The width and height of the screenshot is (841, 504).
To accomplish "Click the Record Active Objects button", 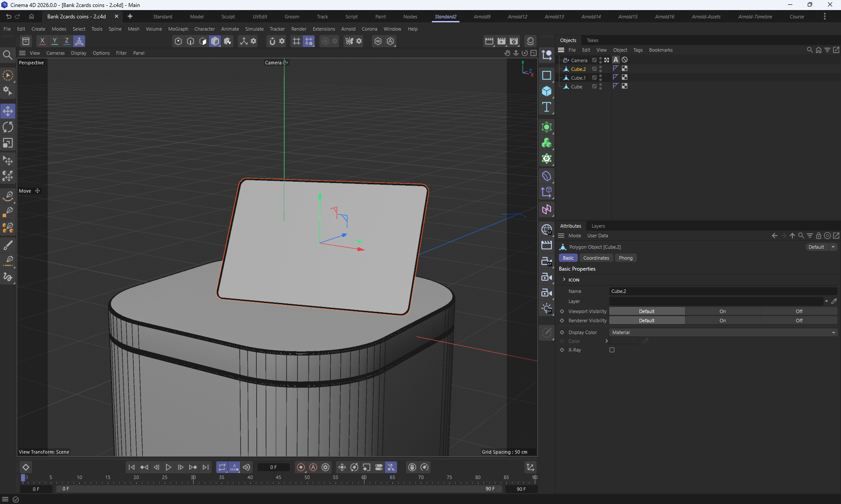I will (x=300, y=467).
